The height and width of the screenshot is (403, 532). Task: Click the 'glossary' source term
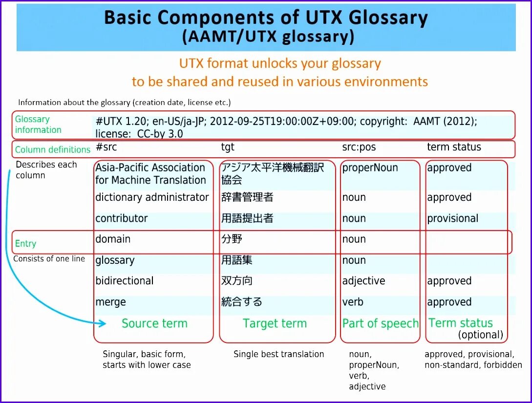pyautogui.click(x=115, y=260)
